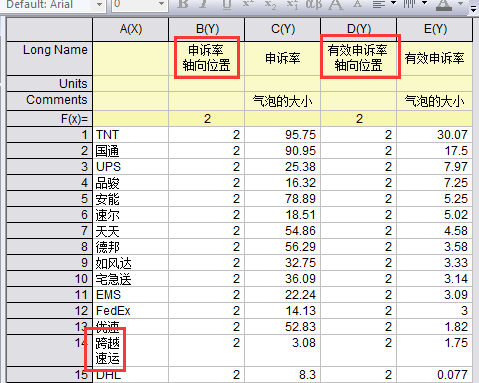Click the value 0.077
This screenshot has width=479, height=383.
coord(435,375)
